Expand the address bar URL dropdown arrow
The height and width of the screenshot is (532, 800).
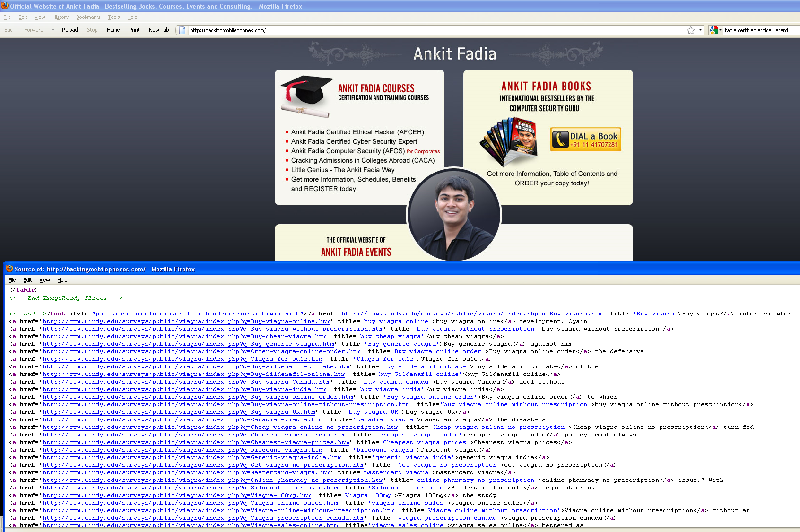(x=700, y=30)
